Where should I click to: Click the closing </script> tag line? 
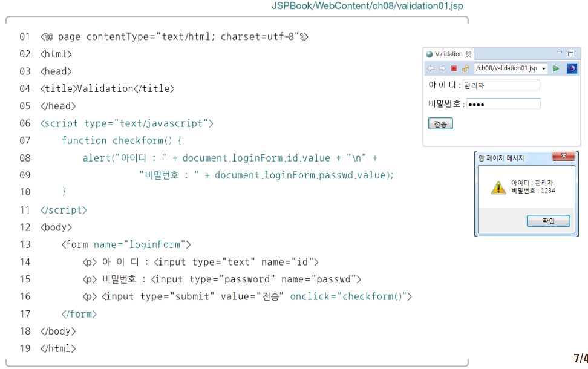(x=64, y=210)
